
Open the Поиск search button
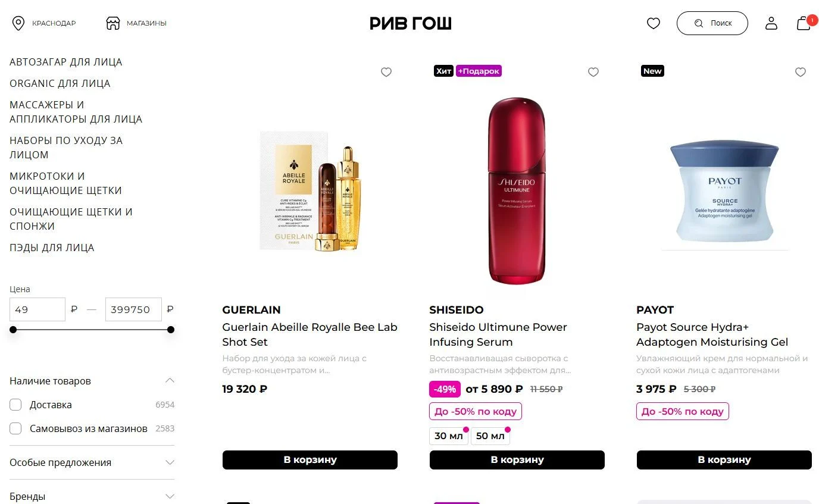click(x=712, y=23)
